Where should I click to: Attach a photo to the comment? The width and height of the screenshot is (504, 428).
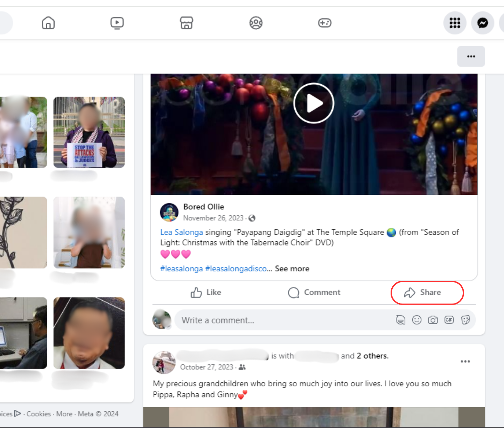pyautogui.click(x=433, y=320)
